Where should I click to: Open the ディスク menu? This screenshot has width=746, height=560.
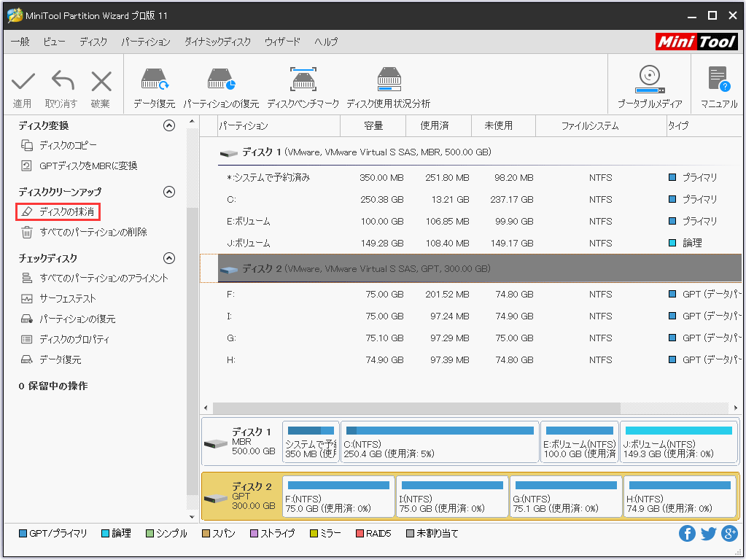[x=93, y=42]
